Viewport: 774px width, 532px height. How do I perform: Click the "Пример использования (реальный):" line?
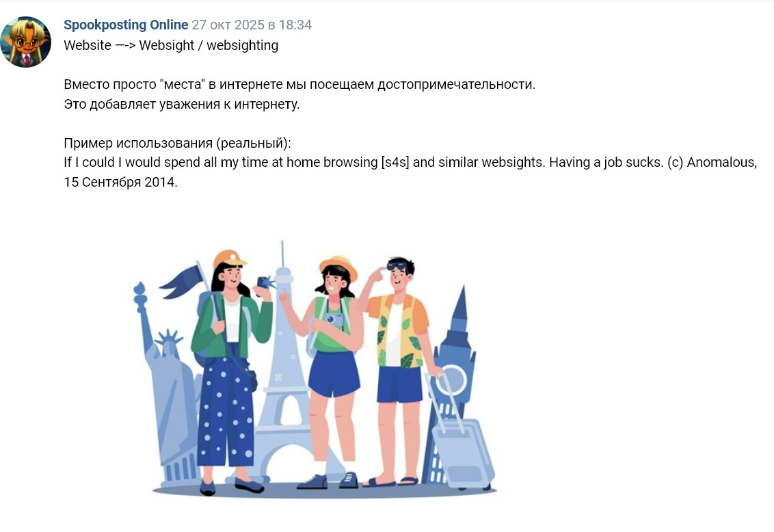[177, 144]
